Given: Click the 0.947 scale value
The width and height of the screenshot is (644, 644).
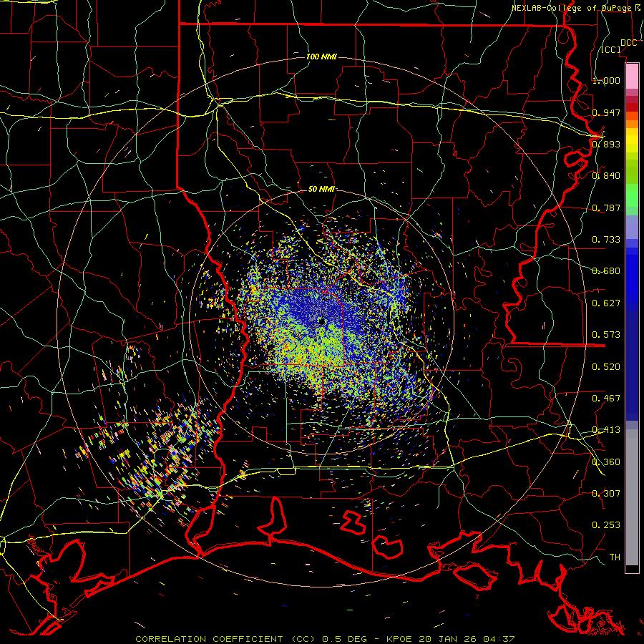Looking at the screenshot, I should pos(607,112).
